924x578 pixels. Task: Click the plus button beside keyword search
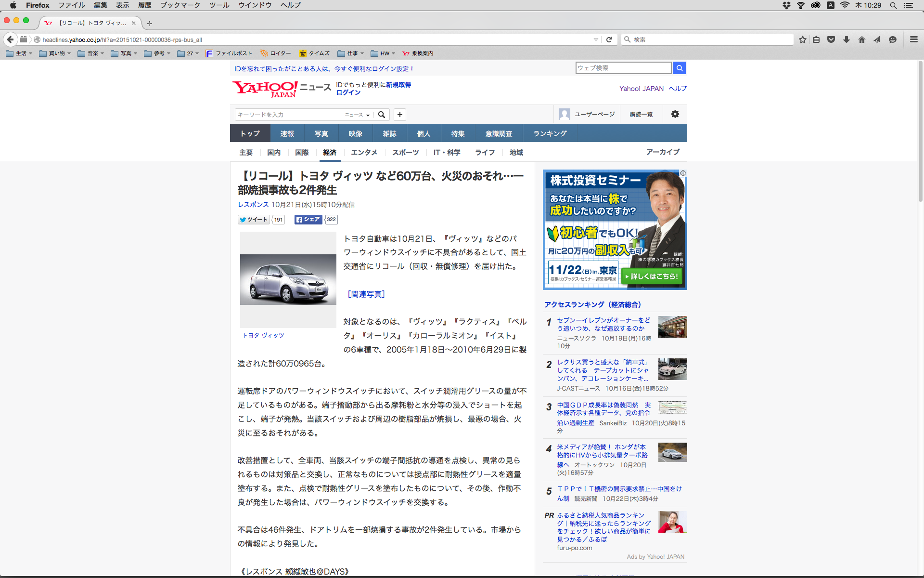(x=400, y=115)
